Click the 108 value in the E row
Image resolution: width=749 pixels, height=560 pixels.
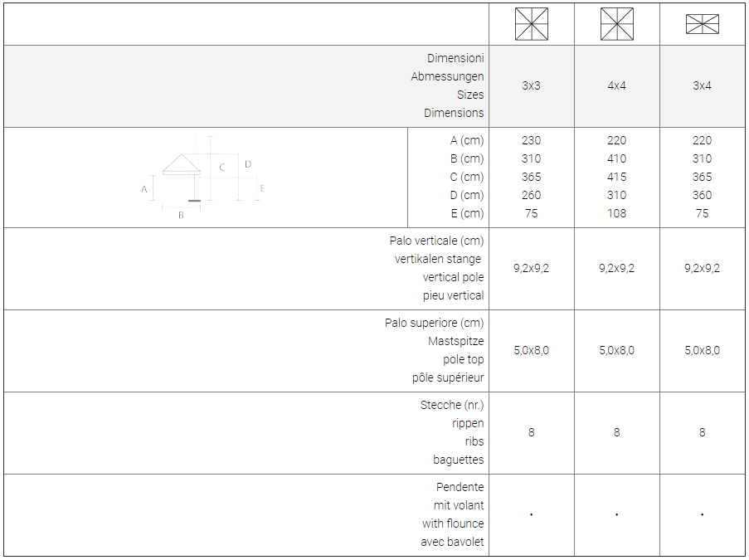pos(616,213)
